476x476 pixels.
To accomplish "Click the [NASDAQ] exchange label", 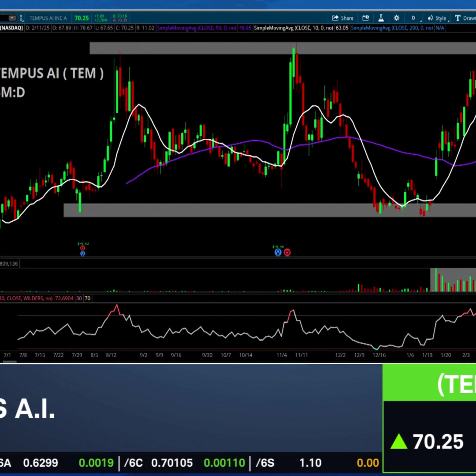I will pos(11,28).
